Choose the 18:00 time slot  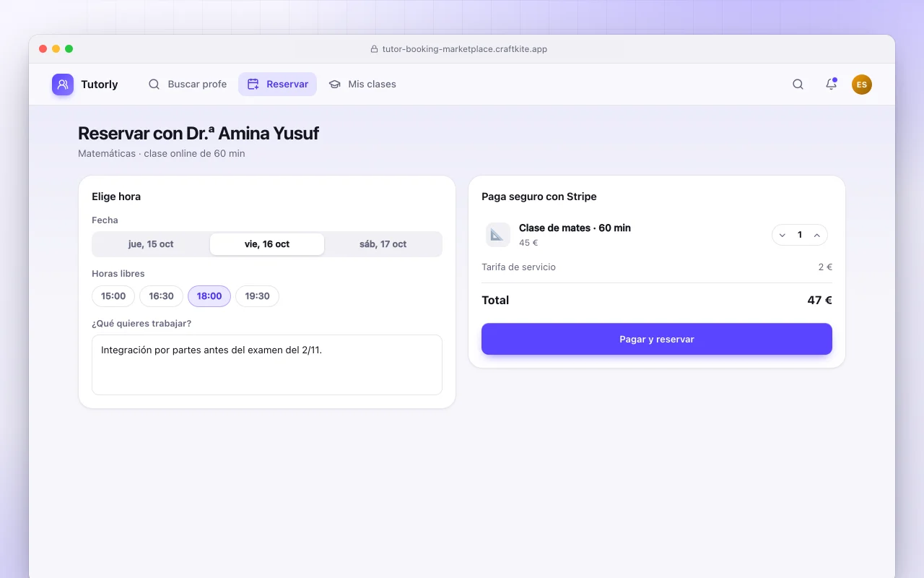pyautogui.click(x=209, y=296)
